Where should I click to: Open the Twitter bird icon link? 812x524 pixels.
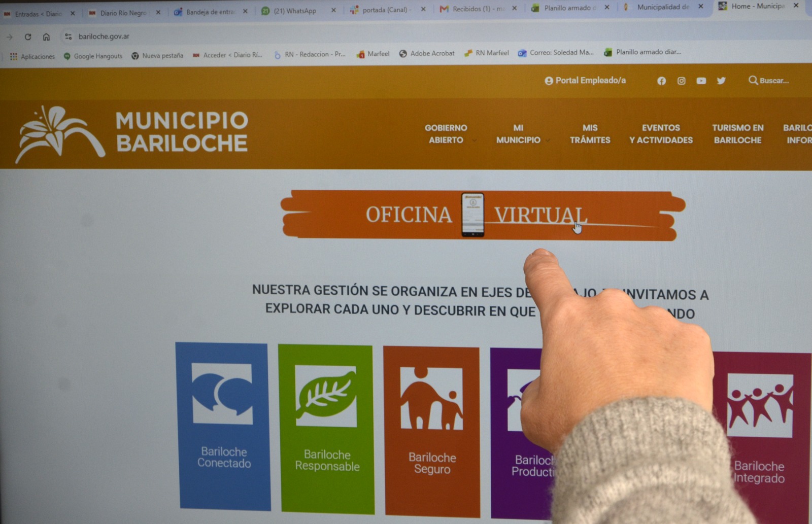(721, 81)
